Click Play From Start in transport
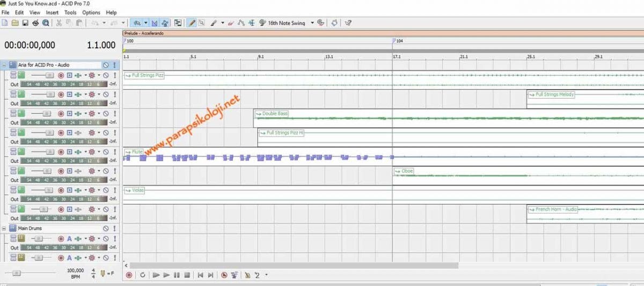The height and width of the screenshot is (286, 644). pyautogui.click(x=156, y=275)
